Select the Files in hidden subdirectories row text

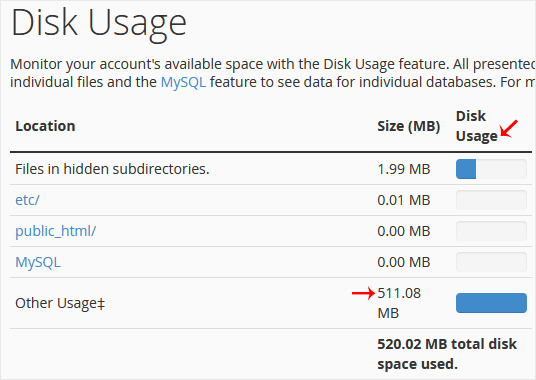click(x=112, y=169)
